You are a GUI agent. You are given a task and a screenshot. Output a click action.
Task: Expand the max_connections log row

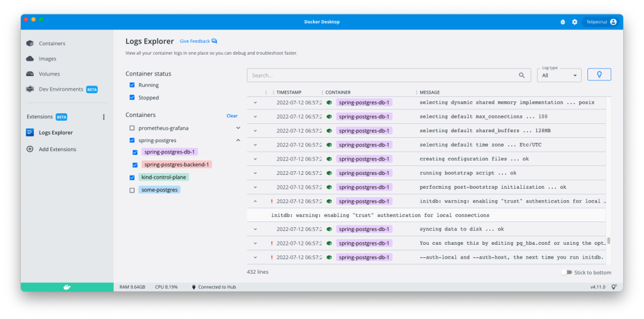click(255, 117)
